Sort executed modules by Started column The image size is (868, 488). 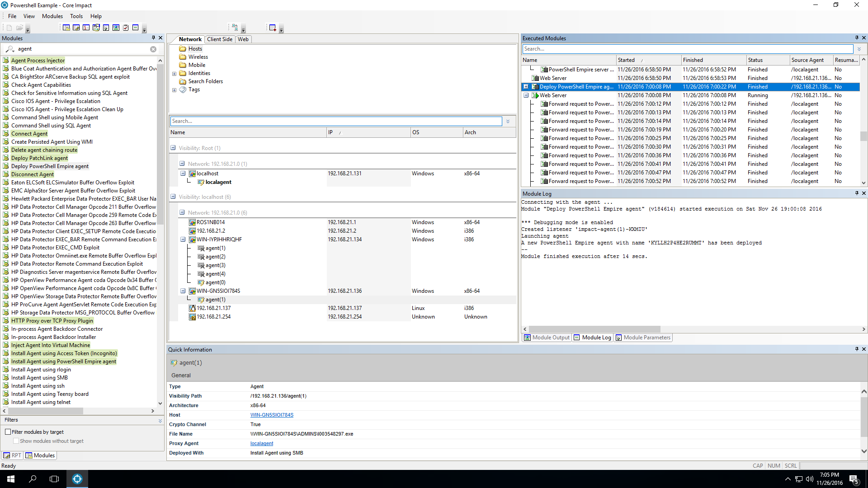(649, 60)
